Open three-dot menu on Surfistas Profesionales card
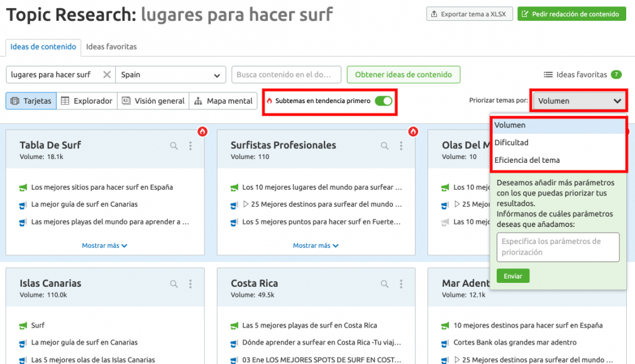The image size is (635, 364). (401, 146)
